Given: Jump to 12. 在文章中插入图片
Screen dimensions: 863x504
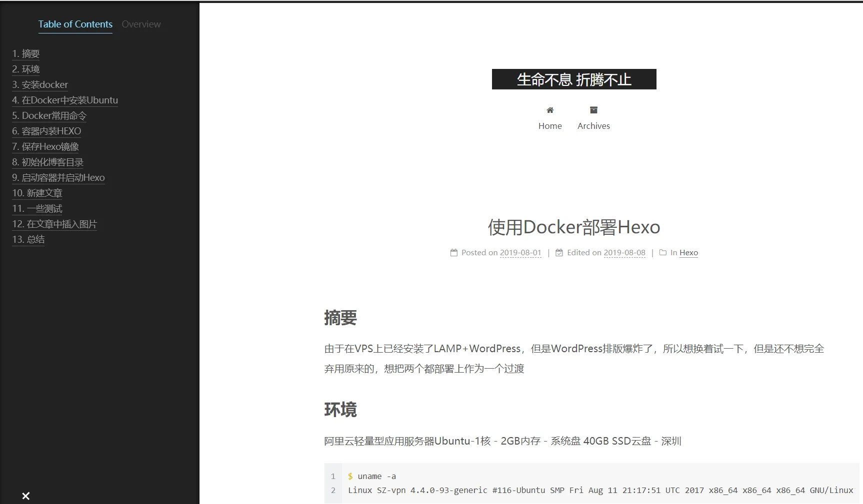Looking at the screenshot, I should pos(54,224).
